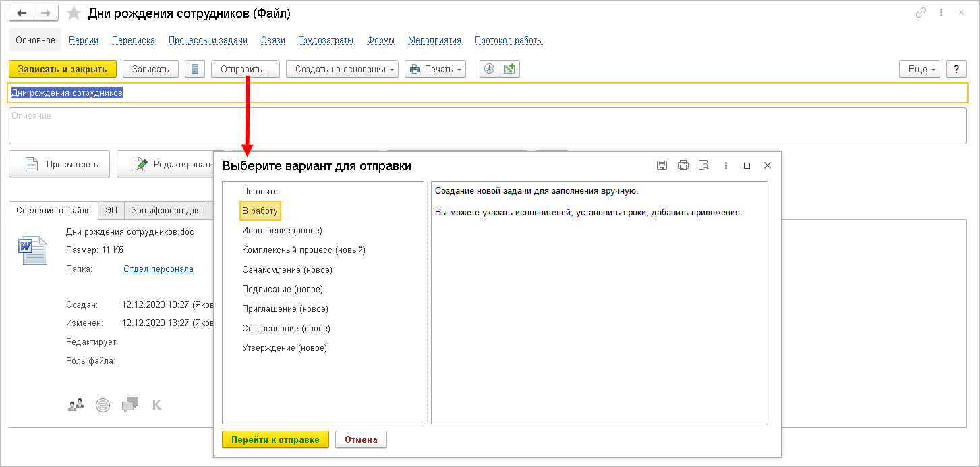Click the Word document icon of the file
This screenshot has width=980, height=467.
coord(32,250)
